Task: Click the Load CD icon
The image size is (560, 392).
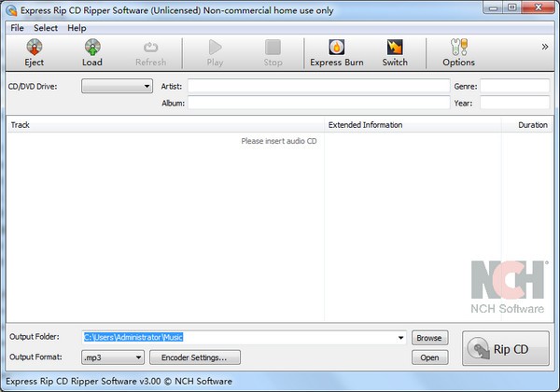Action: click(x=91, y=48)
